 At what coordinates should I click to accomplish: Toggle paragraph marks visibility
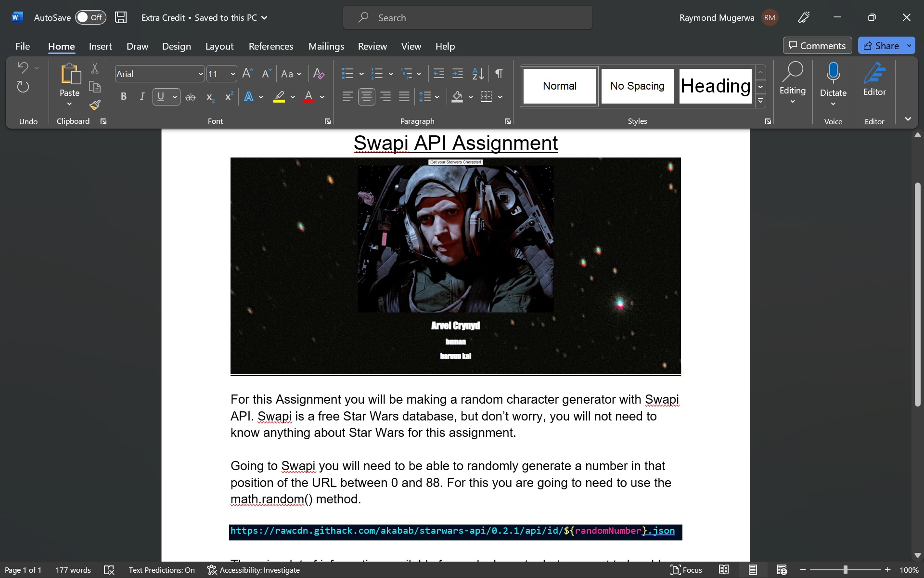499,73
